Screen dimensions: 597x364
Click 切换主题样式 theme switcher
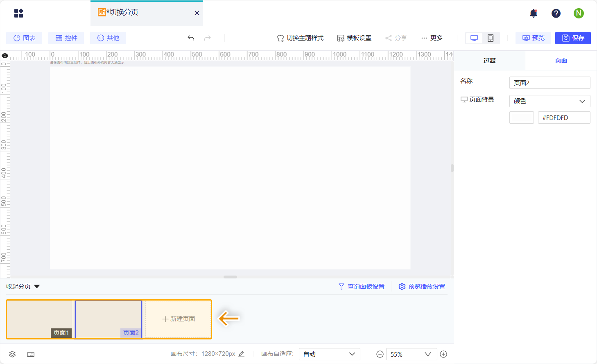tap(300, 38)
